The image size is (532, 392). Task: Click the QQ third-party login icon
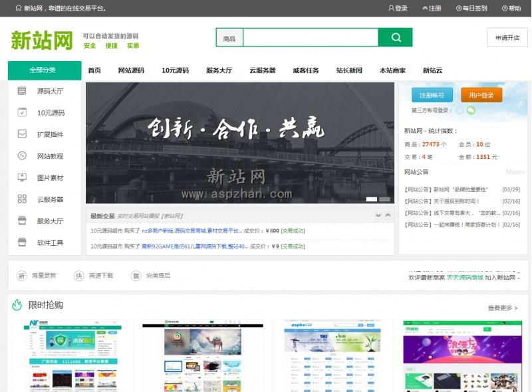click(x=460, y=110)
